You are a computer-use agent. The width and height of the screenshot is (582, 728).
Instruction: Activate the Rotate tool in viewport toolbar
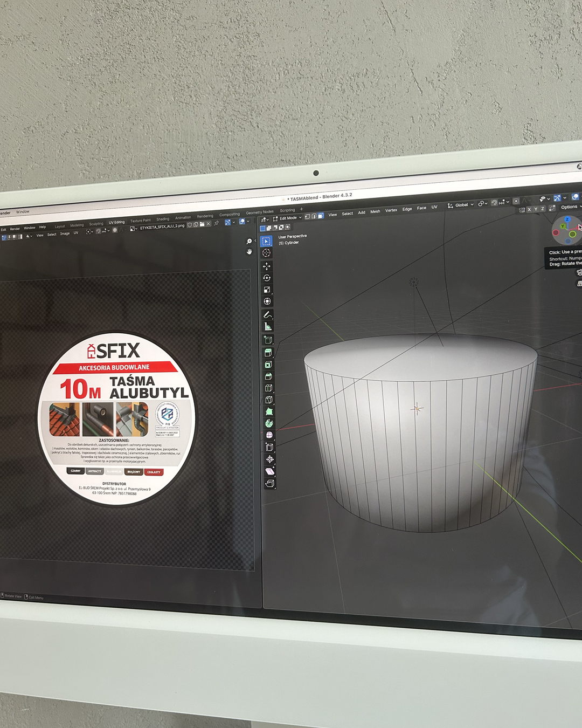[x=267, y=278]
